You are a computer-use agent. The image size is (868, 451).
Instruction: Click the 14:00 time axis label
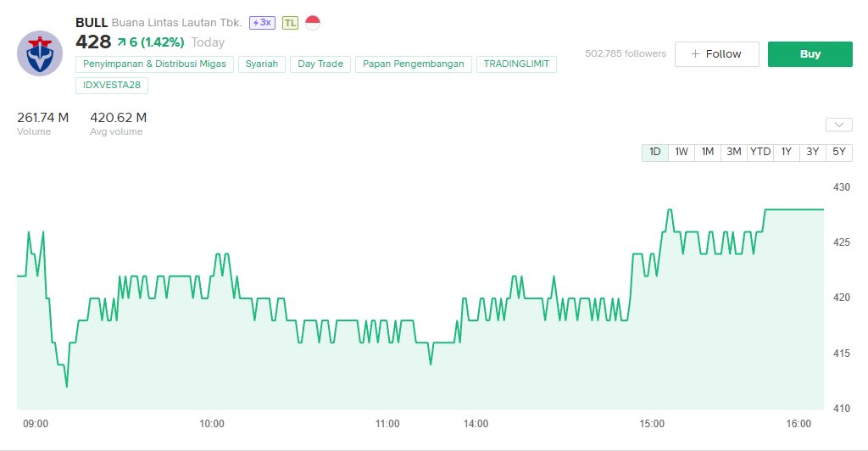click(476, 424)
